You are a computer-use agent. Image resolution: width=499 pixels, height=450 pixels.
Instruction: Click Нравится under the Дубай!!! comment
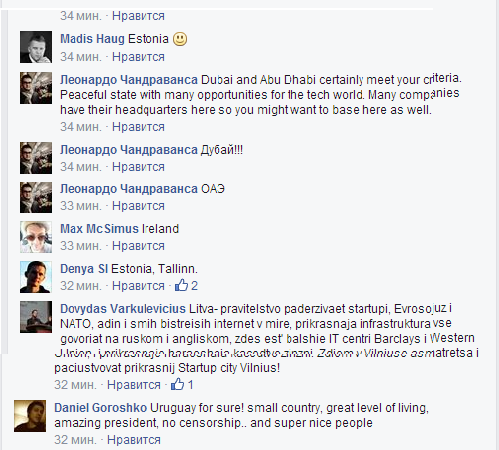pos(138,167)
